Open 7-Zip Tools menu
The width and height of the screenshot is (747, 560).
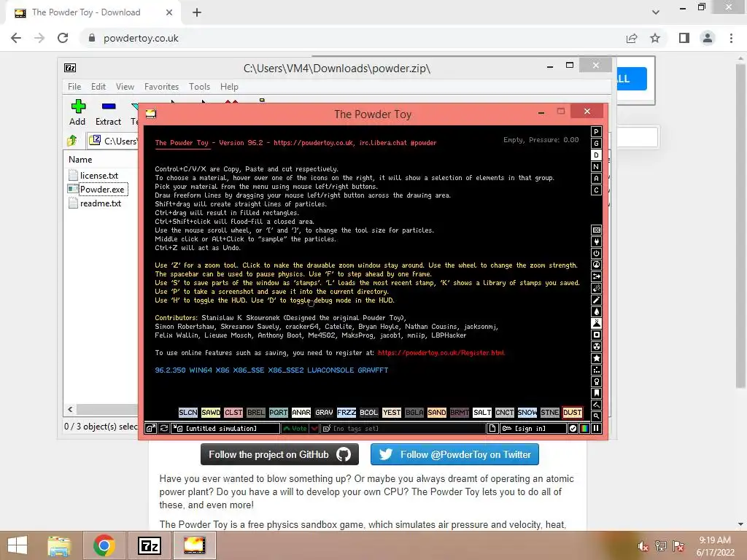(x=199, y=87)
